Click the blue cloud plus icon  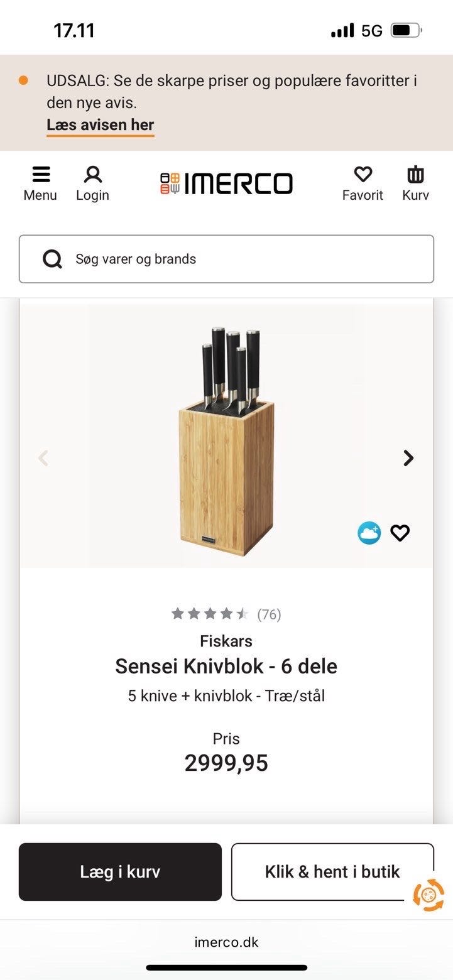coord(369,533)
